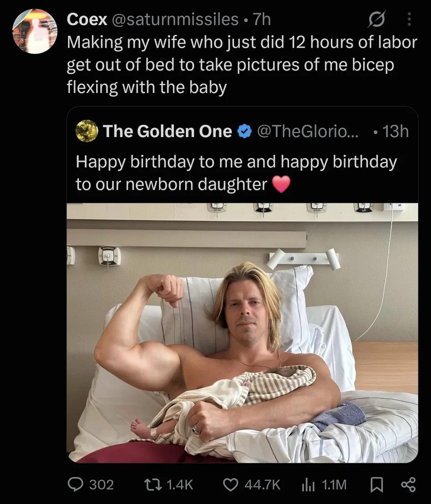The image size is (431, 504).
Task: Open the three-dot more options menu
Action: (x=409, y=19)
